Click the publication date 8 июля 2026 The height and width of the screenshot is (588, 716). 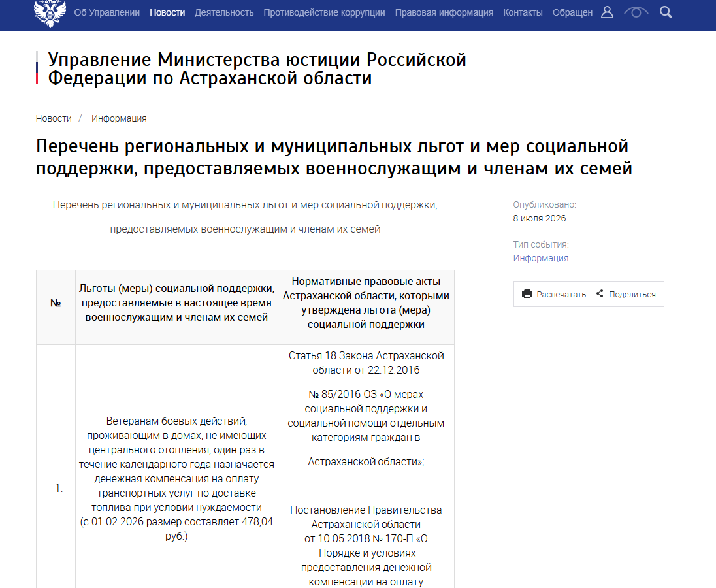tap(539, 218)
